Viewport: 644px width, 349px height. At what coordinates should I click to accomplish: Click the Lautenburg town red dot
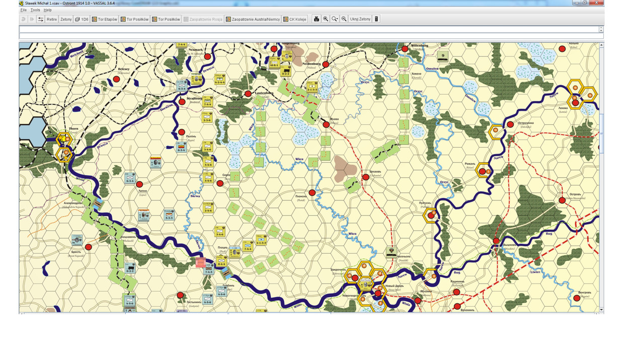pos(248,94)
